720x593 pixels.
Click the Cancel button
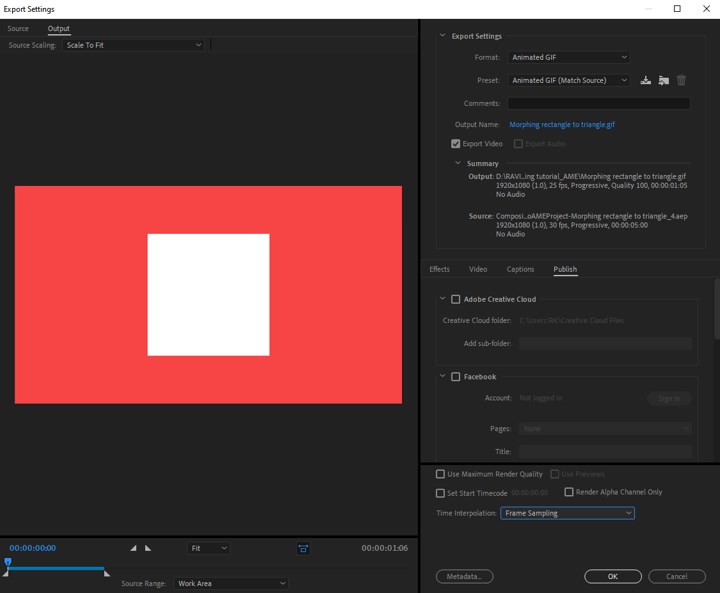click(677, 576)
